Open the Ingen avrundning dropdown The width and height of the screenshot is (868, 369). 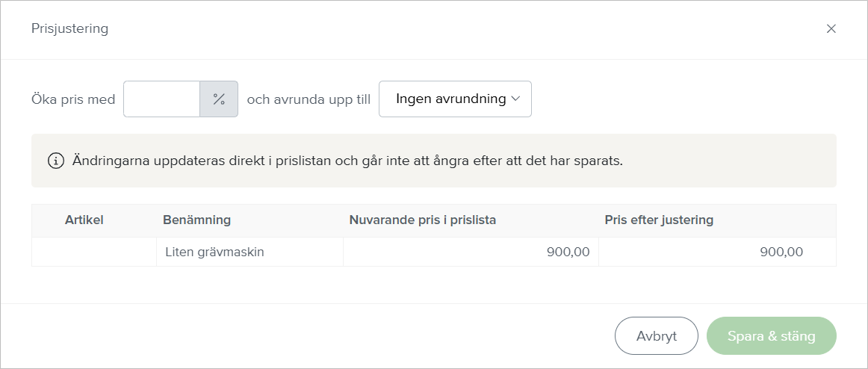click(x=450, y=99)
